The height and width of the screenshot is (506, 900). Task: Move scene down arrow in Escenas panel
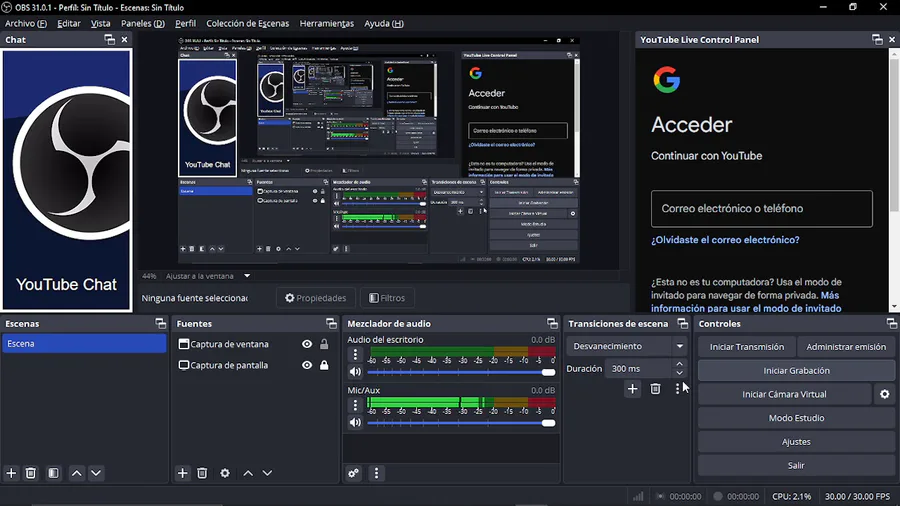(x=96, y=473)
